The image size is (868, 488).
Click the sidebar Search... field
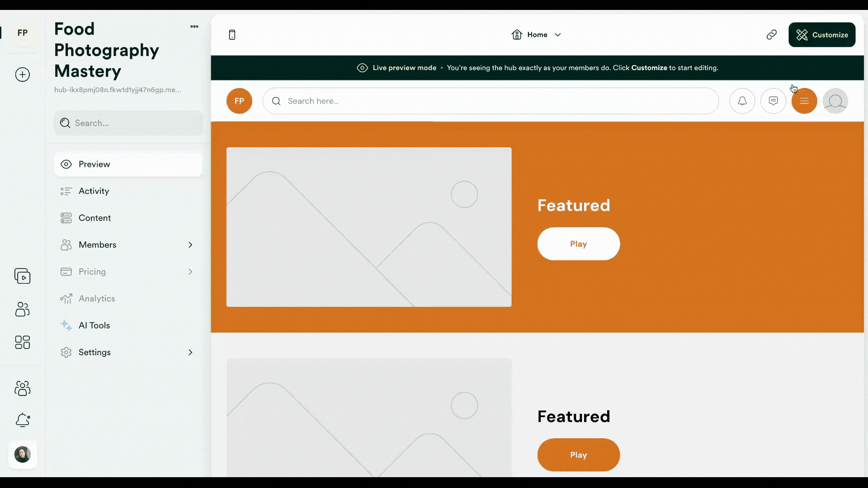click(128, 123)
